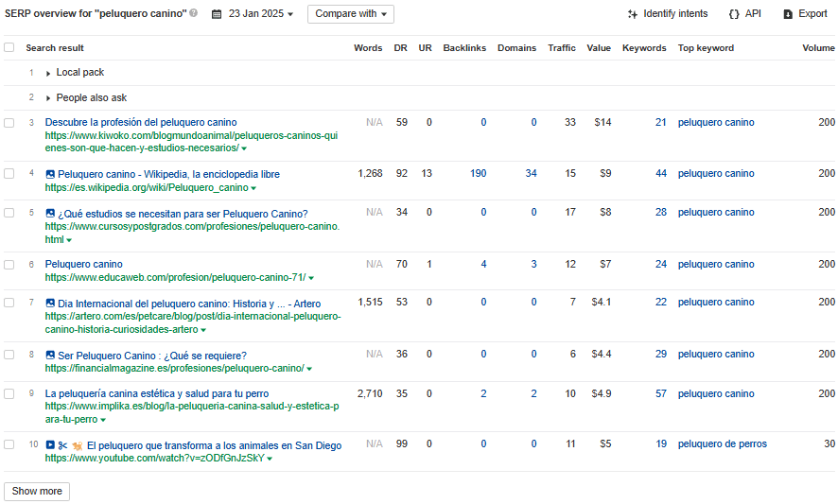Sort the table by the Traffic column
The height and width of the screenshot is (504, 838).
click(561, 48)
